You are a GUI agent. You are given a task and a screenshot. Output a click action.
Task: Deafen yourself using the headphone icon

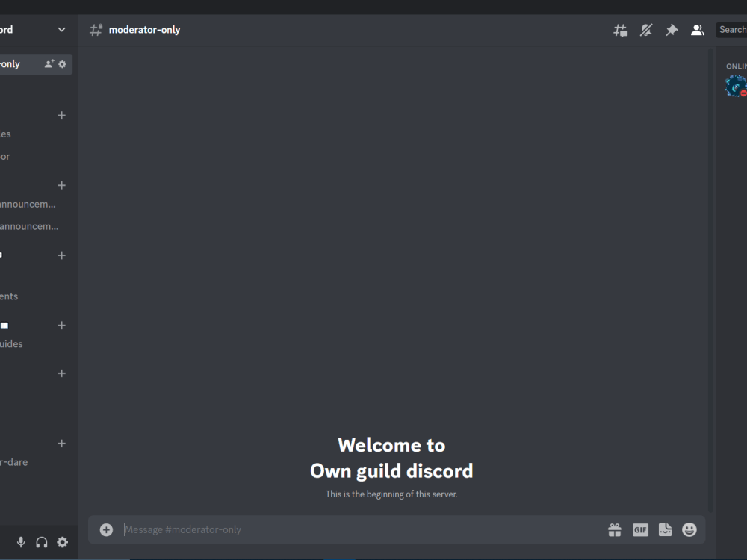[41, 542]
